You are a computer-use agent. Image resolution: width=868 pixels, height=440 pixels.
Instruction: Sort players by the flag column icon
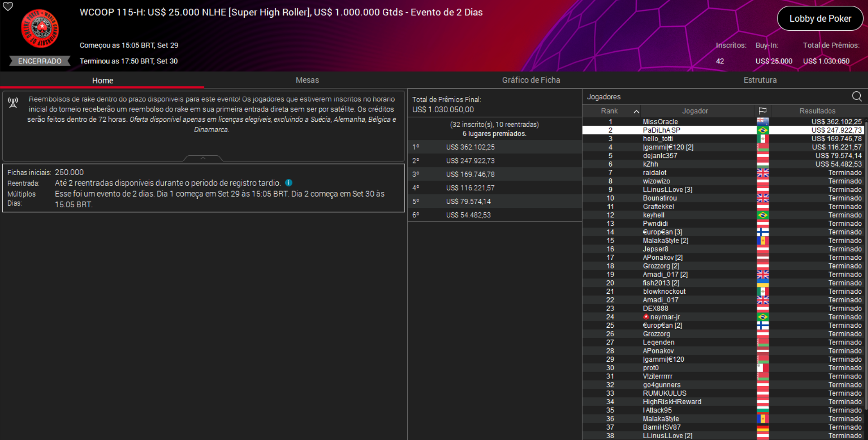pyautogui.click(x=762, y=111)
